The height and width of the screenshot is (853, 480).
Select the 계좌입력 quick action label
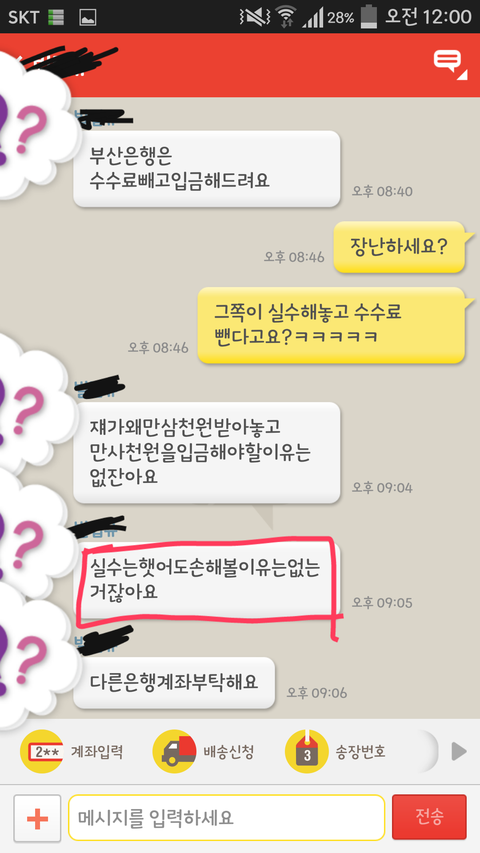pyautogui.click(x=96, y=752)
